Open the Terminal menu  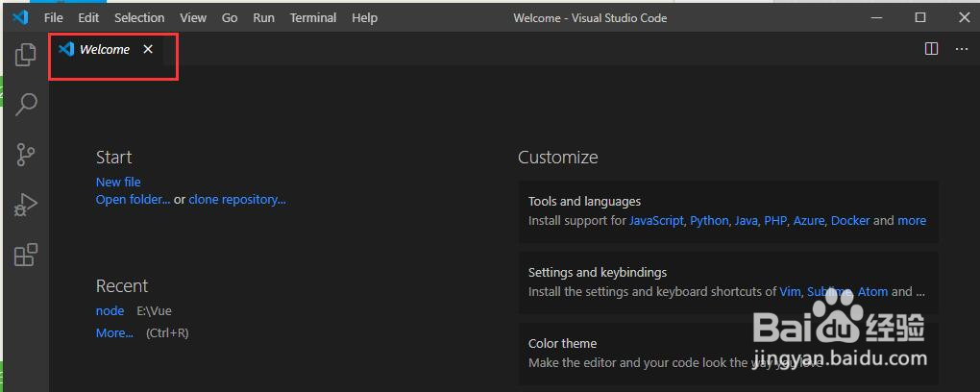[313, 17]
